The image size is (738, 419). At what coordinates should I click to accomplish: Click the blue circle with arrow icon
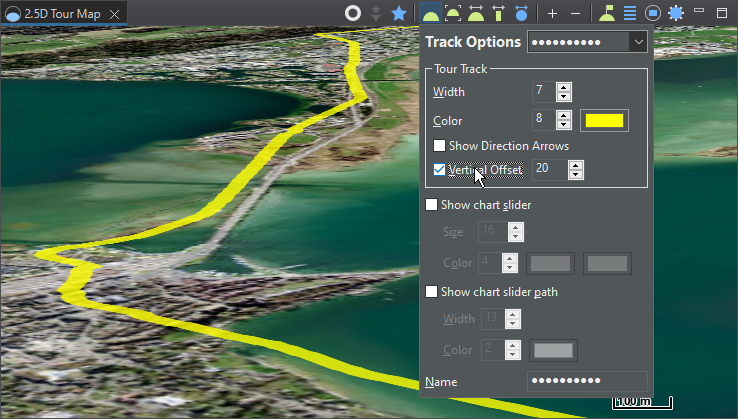point(521,13)
